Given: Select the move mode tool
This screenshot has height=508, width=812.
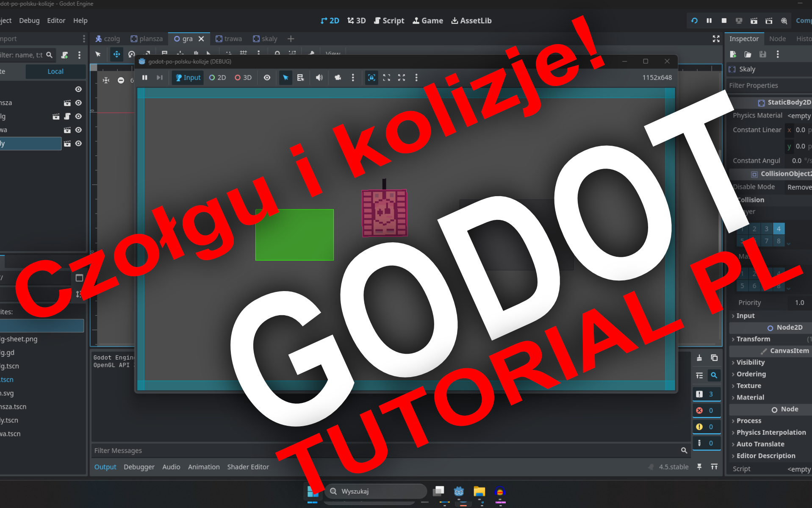Looking at the screenshot, I should point(116,54).
